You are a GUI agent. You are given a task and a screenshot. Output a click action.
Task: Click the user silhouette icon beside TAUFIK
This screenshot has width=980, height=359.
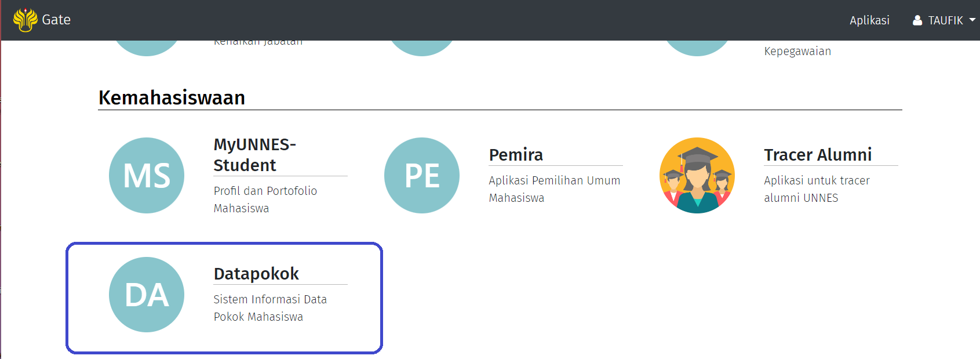click(x=917, y=20)
